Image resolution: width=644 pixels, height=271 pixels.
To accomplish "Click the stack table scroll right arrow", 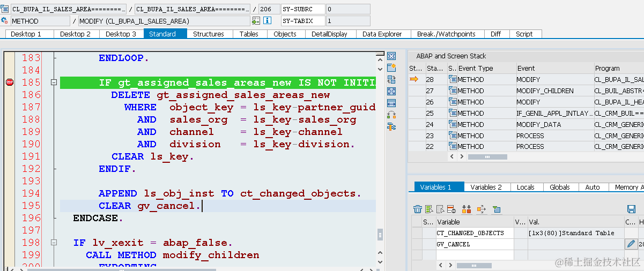I will pos(462,157).
